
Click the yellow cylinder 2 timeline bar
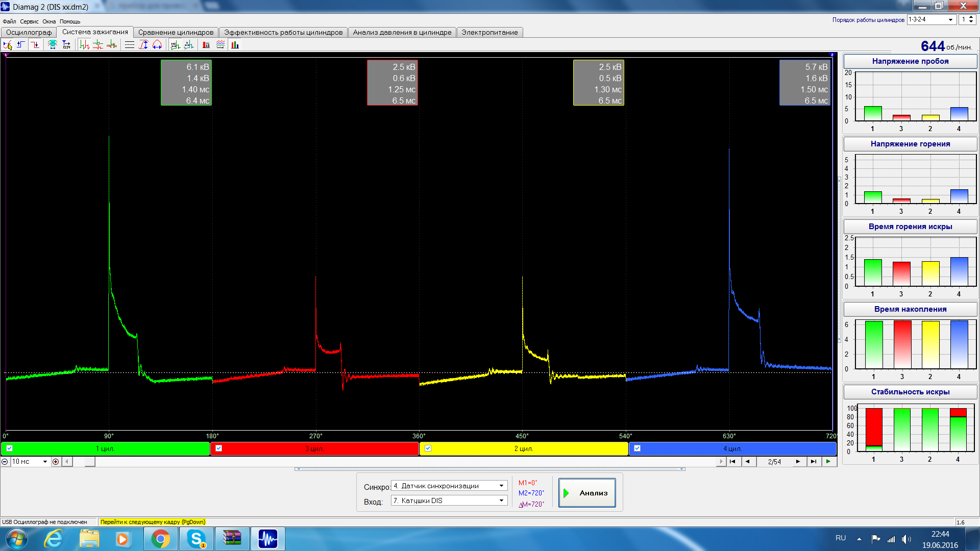click(524, 448)
